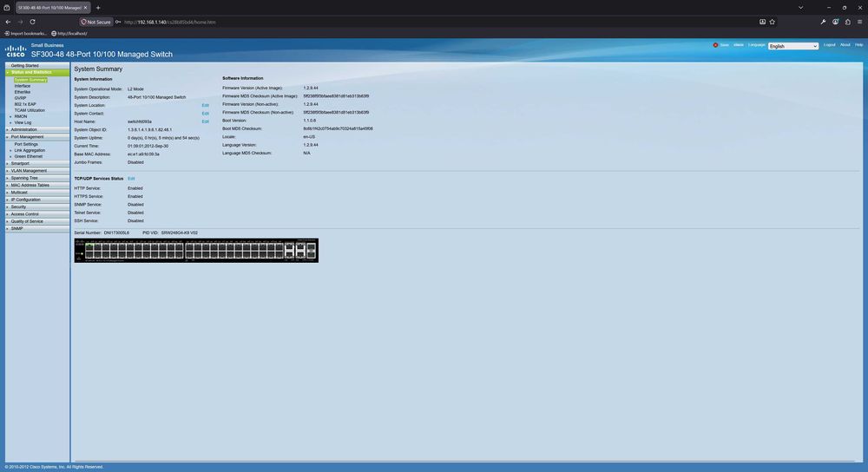Open the 802.1x EAP page
This screenshot has width=868, height=472.
pos(25,104)
